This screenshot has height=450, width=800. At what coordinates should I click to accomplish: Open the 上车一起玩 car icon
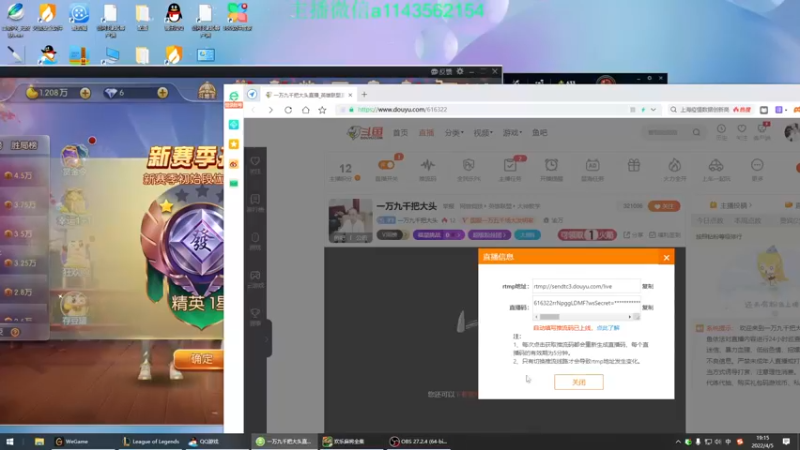tap(716, 165)
